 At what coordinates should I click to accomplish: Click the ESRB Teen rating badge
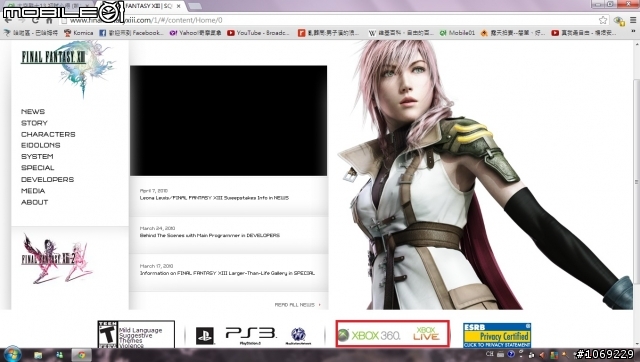coord(136,334)
